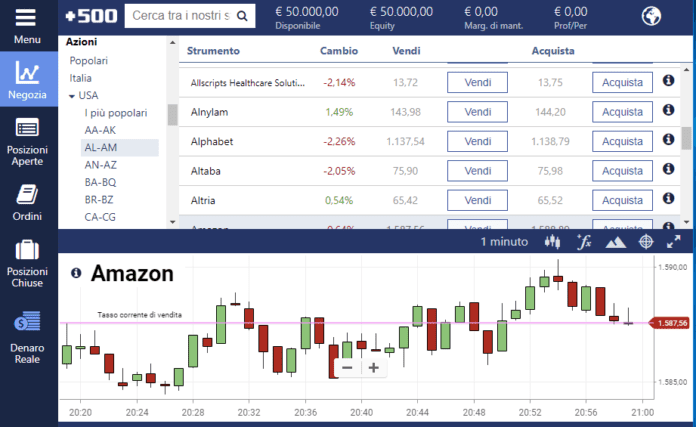Zoom in chart with plus button
This screenshot has width=696, height=427.
(x=374, y=368)
